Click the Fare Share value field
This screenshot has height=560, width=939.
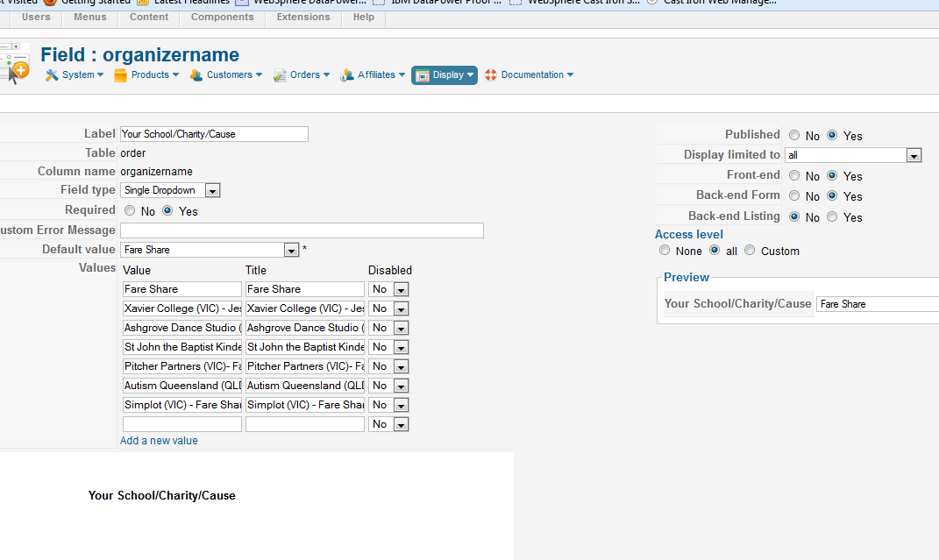point(182,289)
